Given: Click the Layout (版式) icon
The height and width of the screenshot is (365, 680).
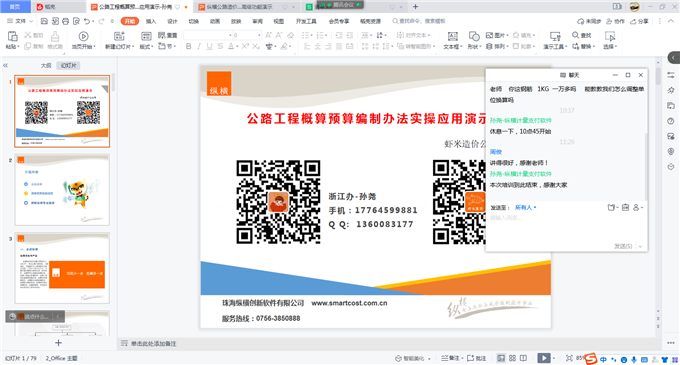Looking at the screenshot, I should (146, 36).
